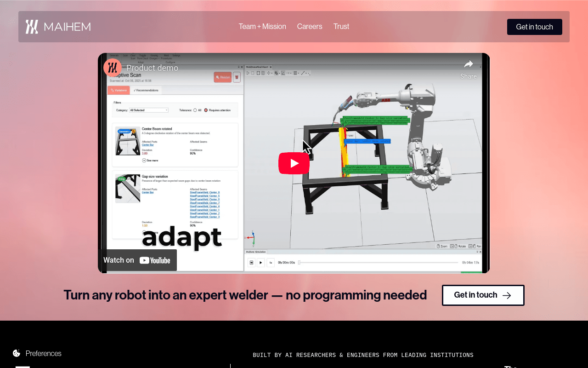Click the headline 'Turn any robot into an expert welder'
The image size is (588, 368).
[x=245, y=295]
